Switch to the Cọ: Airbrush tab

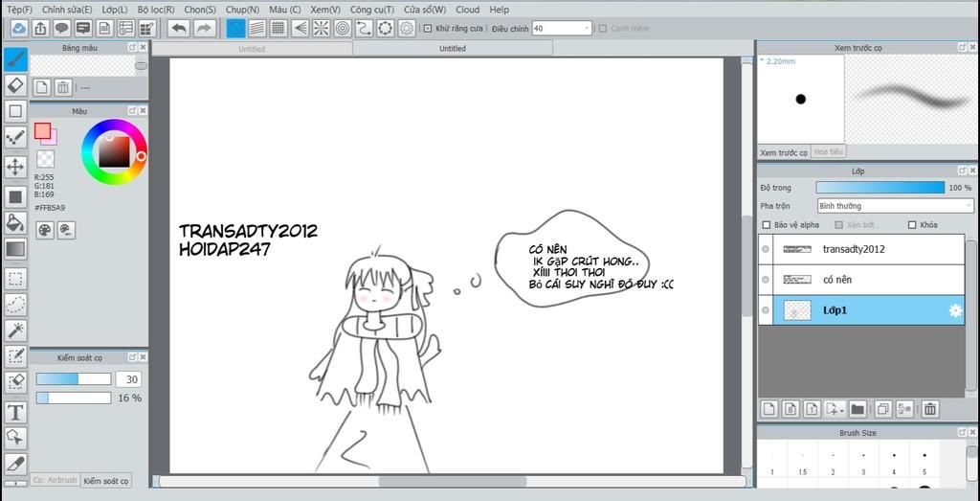point(55,480)
